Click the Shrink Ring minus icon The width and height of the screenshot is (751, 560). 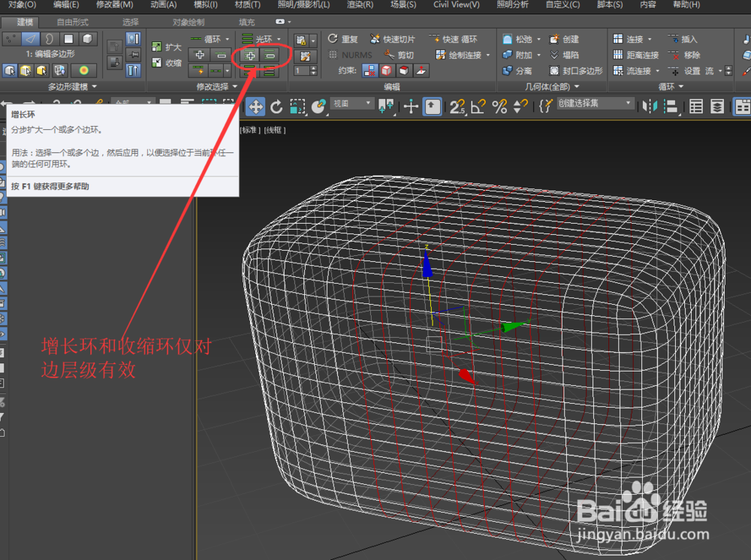[x=270, y=56]
